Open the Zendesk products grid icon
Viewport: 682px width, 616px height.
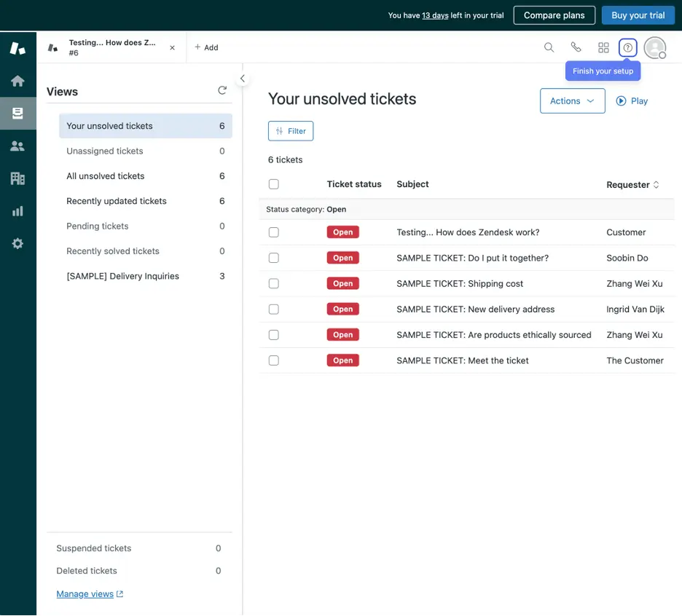[x=603, y=47]
